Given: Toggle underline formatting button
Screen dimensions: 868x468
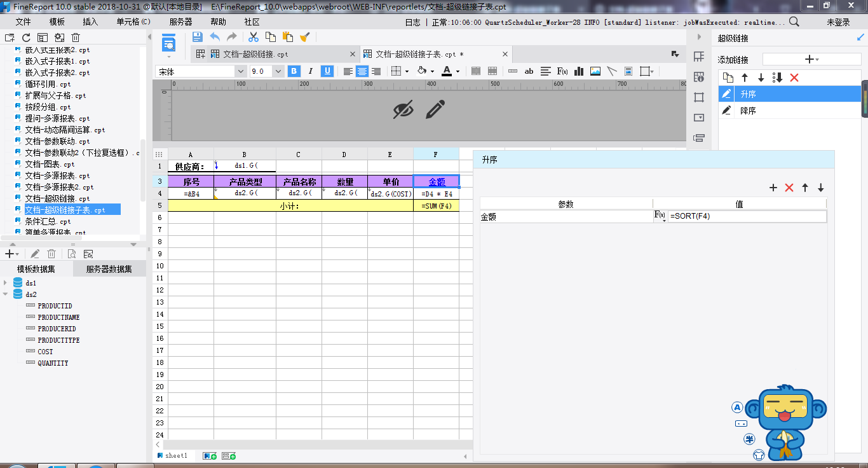Looking at the screenshot, I should [327, 71].
